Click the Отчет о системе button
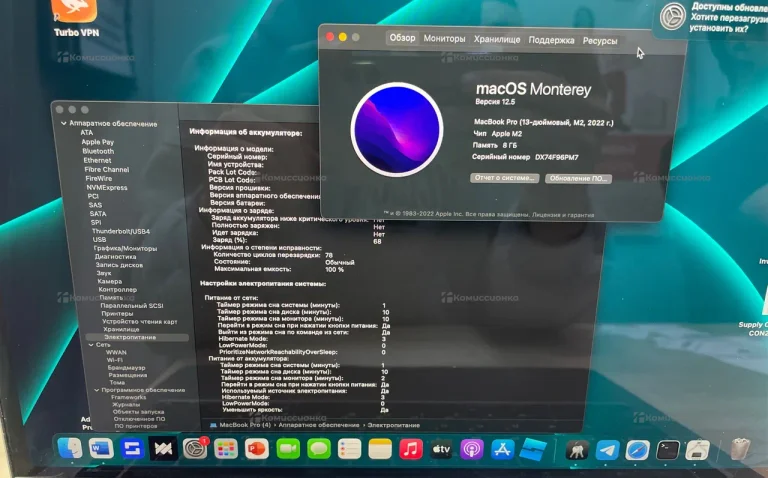This screenshot has width=768, height=478. coord(504,178)
